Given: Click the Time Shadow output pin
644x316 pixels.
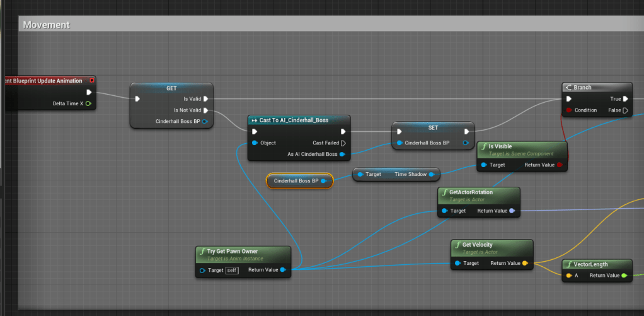Looking at the screenshot, I should click(432, 174).
